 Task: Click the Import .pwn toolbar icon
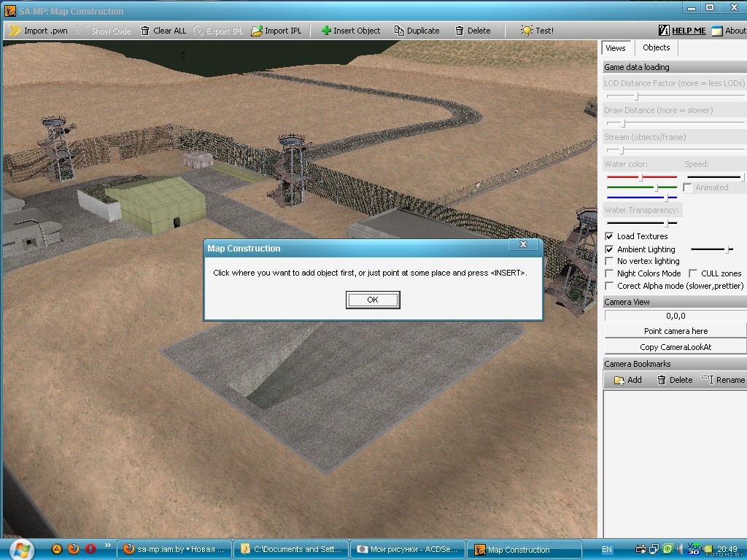(x=15, y=31)
